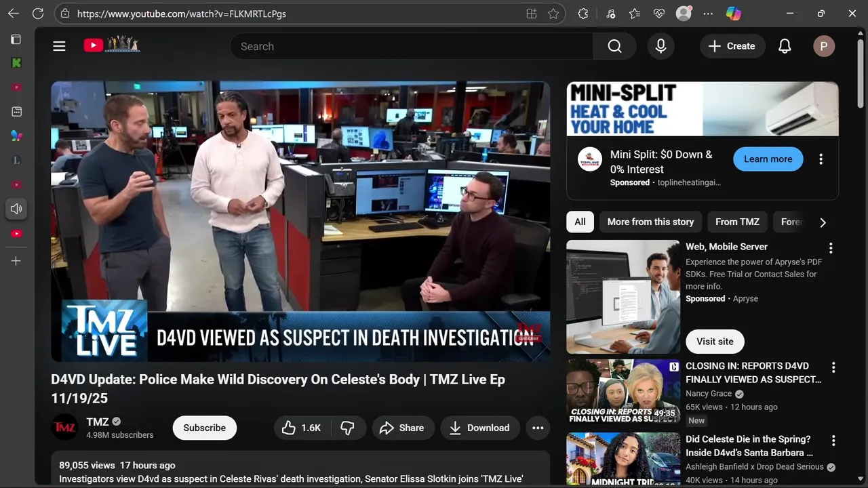868x488 pixels.
Task: Open Nancy Grace channel name
Action: [x=709, y=394]
